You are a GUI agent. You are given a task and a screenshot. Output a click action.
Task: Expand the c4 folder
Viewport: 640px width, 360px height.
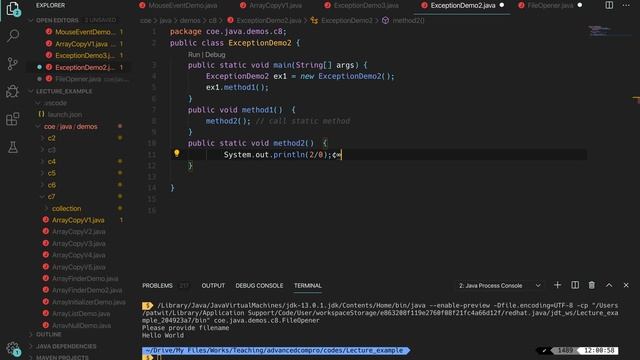(x=51, y=162)
